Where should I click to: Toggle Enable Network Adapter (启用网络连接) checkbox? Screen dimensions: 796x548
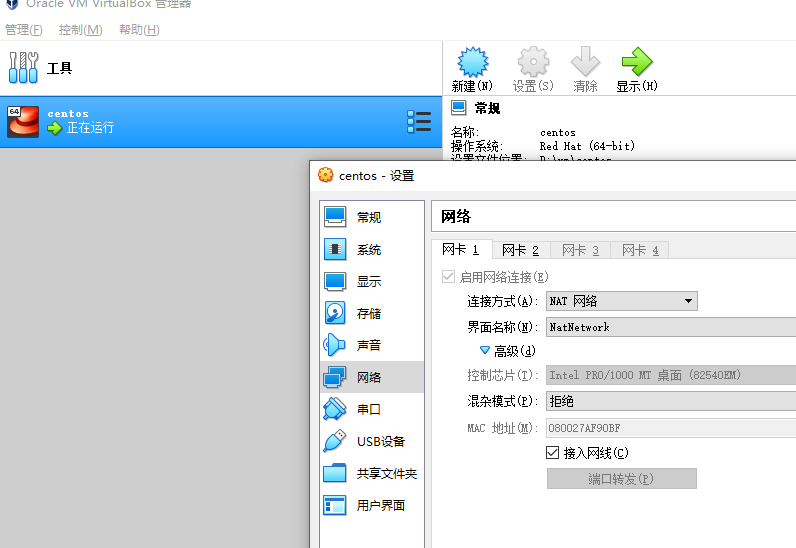[x=448, y=277]
